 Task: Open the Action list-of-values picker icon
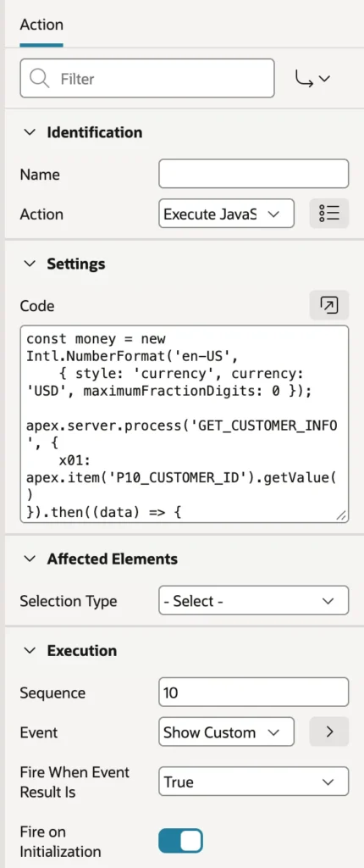pyautogui.click(x=329, y=214)
